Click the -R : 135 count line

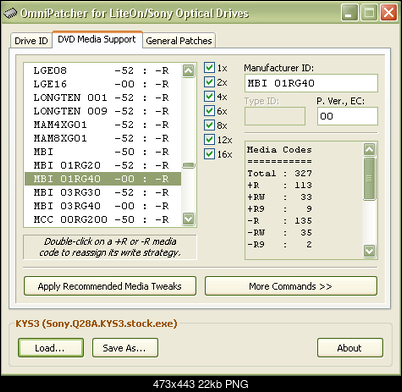coord(280,221)
